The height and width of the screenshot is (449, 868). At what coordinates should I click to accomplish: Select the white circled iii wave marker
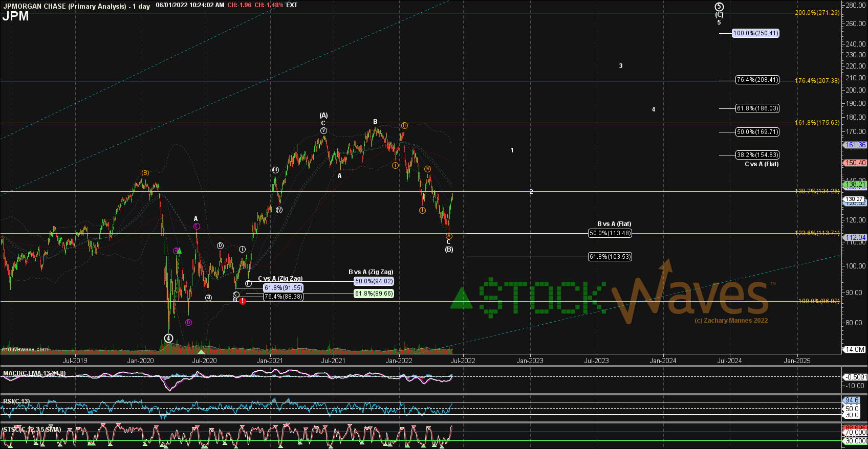click(275, 170)
